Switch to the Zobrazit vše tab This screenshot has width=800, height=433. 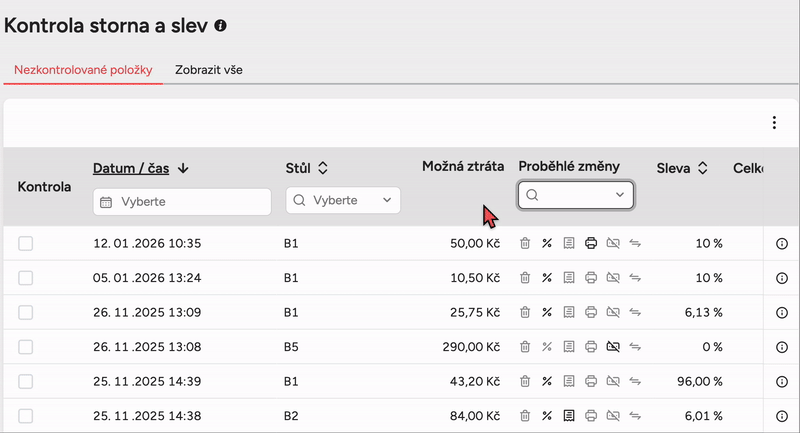(x=208, y=70)
